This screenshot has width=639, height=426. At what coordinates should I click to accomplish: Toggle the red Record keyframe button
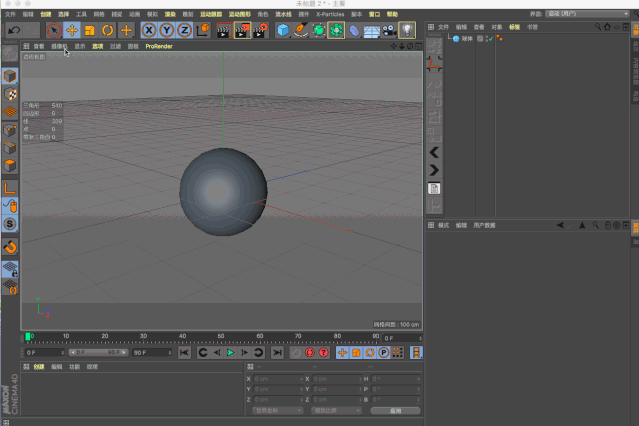click(310, 353)
